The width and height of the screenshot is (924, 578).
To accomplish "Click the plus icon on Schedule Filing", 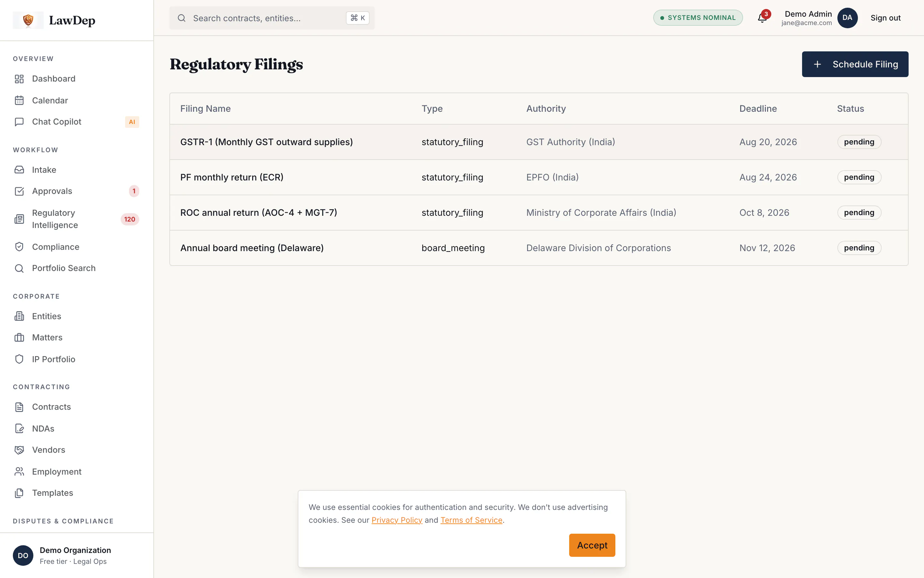I will pos(817,64).
